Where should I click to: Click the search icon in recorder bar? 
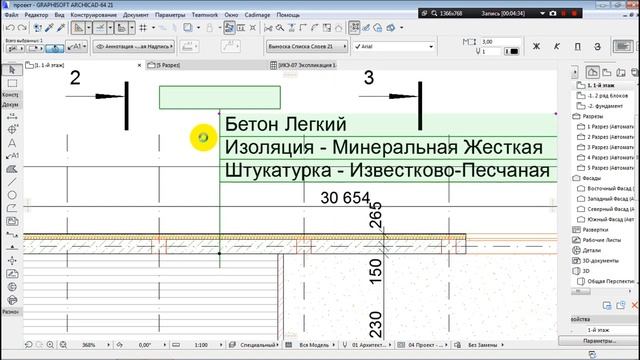(x=434, y=13)
